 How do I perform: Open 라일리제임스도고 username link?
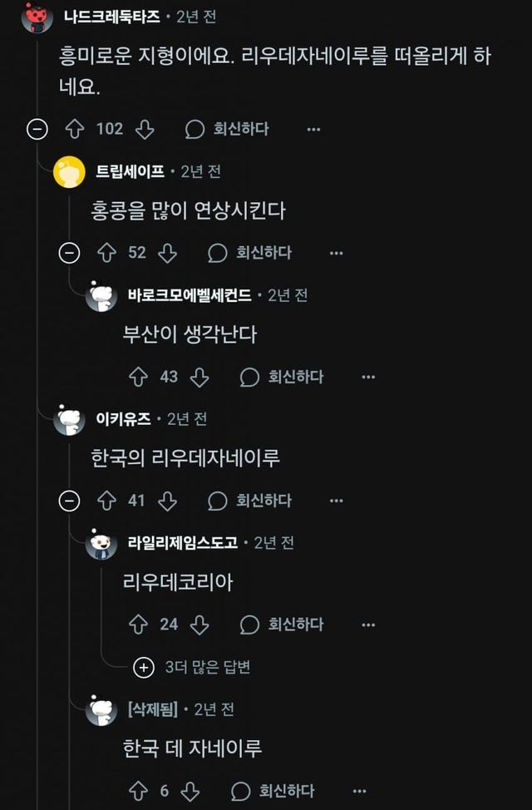click(x=183, y=543)
